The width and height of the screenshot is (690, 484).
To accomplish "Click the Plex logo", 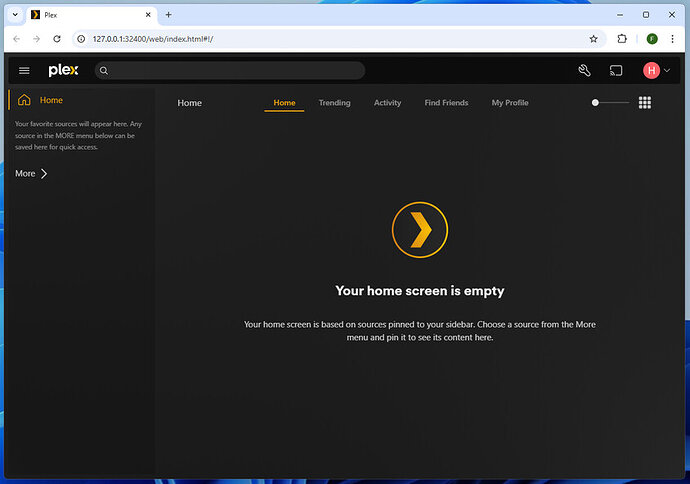I will point(63,70).
